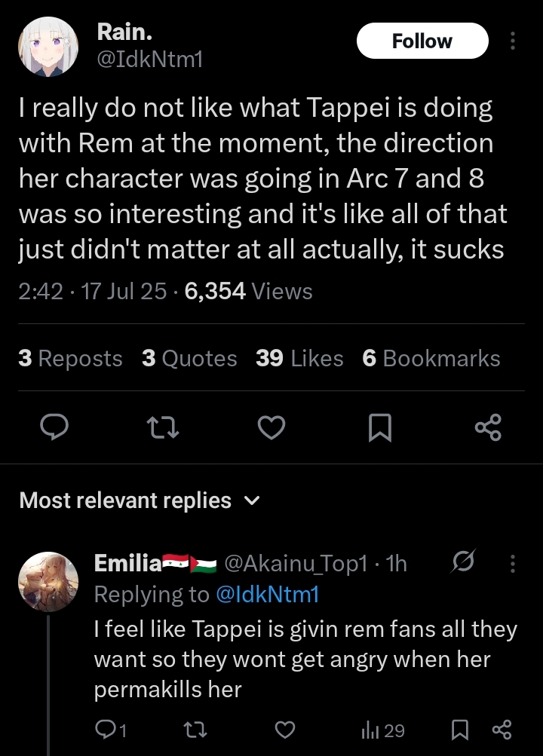Open more options on Emilia's reply
The image size is (543, 756).
click(513, 563)
